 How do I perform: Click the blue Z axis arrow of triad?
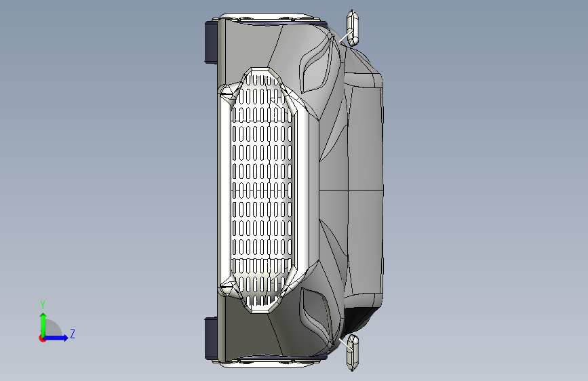tap(56, 338)
